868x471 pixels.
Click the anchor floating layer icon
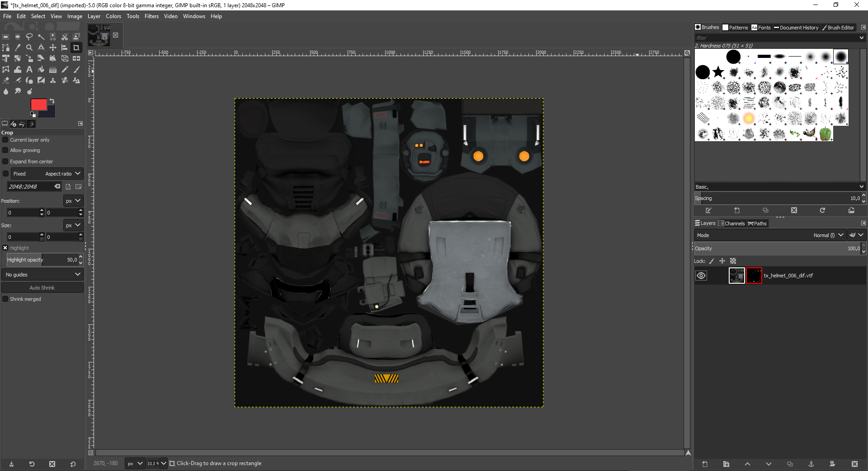[811, 464]
